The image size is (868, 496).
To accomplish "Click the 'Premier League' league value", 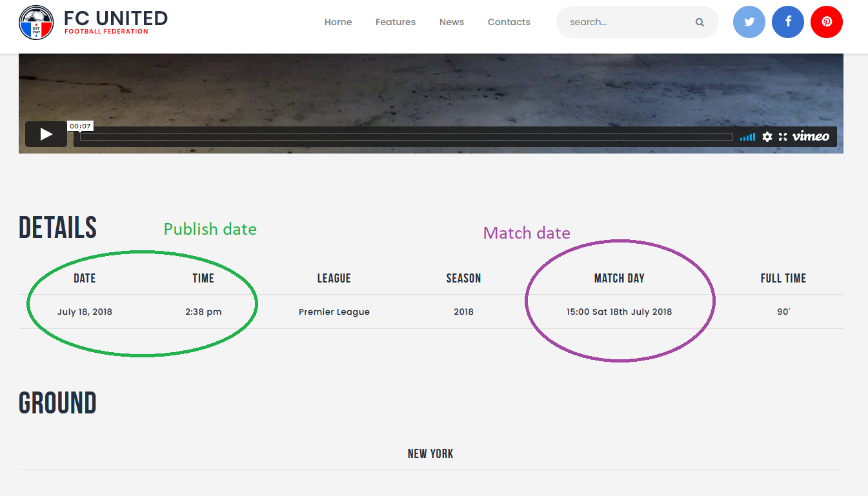I will pos(334,312).
